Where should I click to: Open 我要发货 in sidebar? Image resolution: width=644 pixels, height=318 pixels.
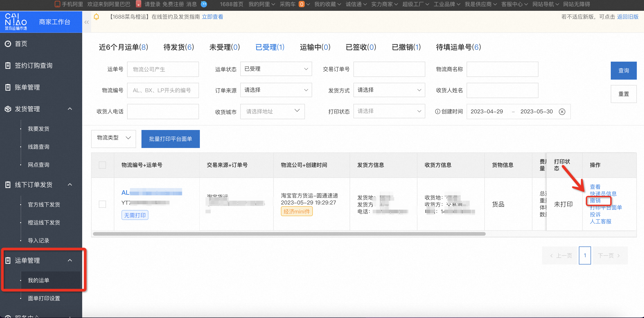(38, 129)
